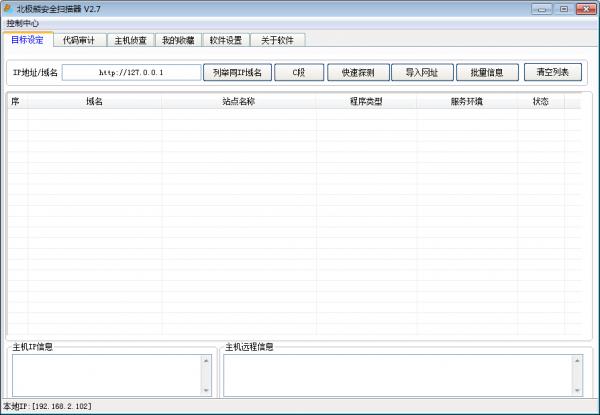Click the C段 scan button
This screenshot has width=600, height=415.
coord(296,72)
